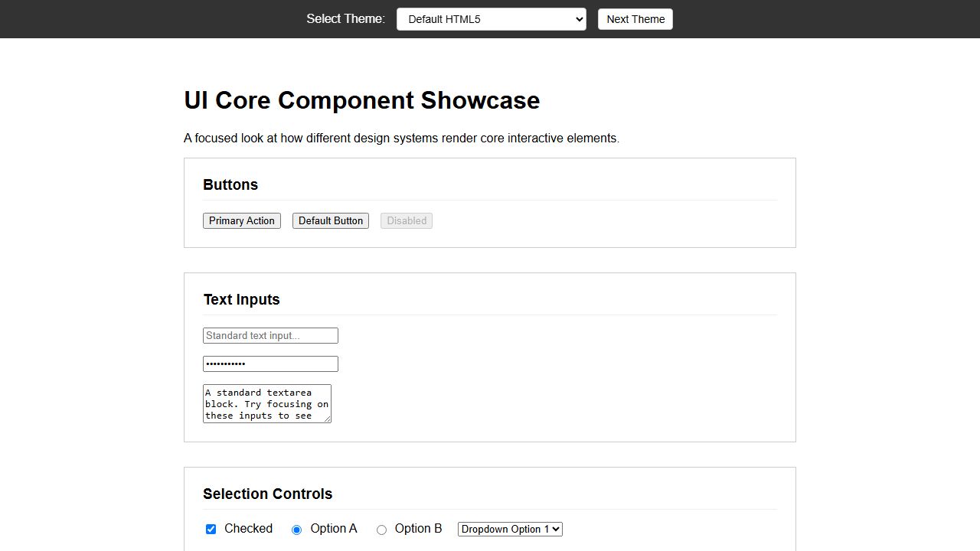
Task: Click the UI Core Component Showcase heading
Action: pos(362,100)
